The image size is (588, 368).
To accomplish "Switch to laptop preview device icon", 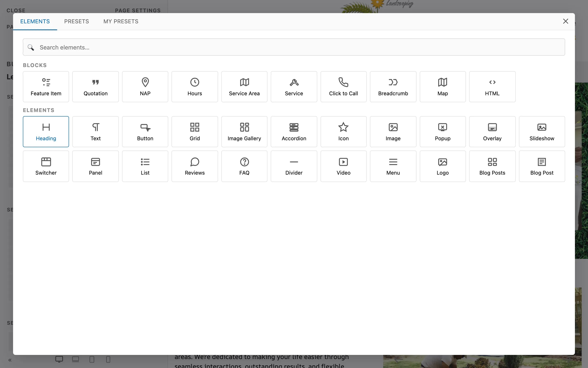I will click(x=76, y=359).
